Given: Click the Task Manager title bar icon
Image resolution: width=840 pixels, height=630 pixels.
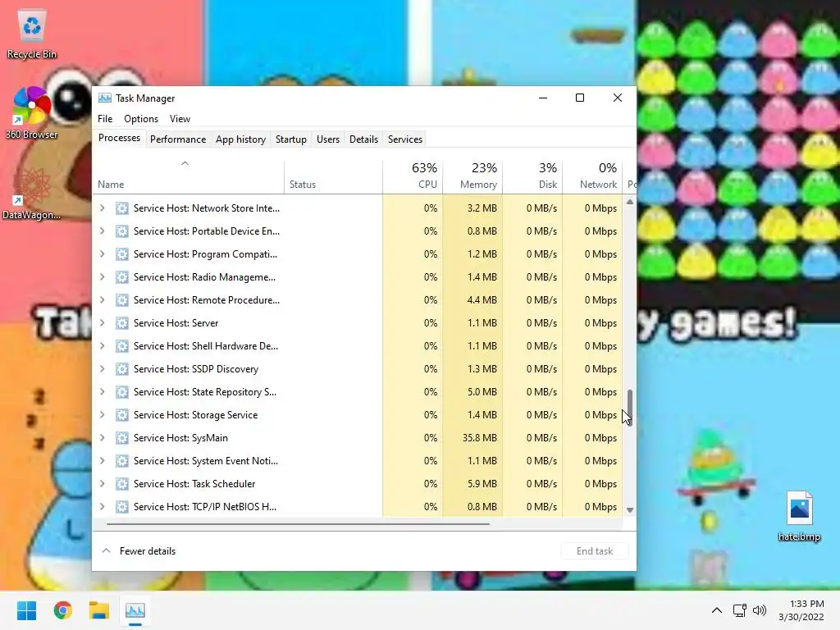Looking at the screenshot, I should coord(105,98).
